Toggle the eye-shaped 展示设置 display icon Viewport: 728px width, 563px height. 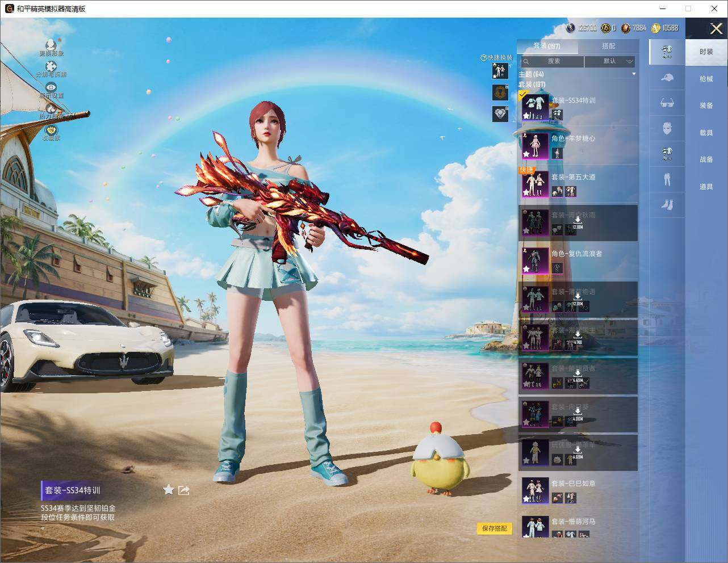point(51,87)
